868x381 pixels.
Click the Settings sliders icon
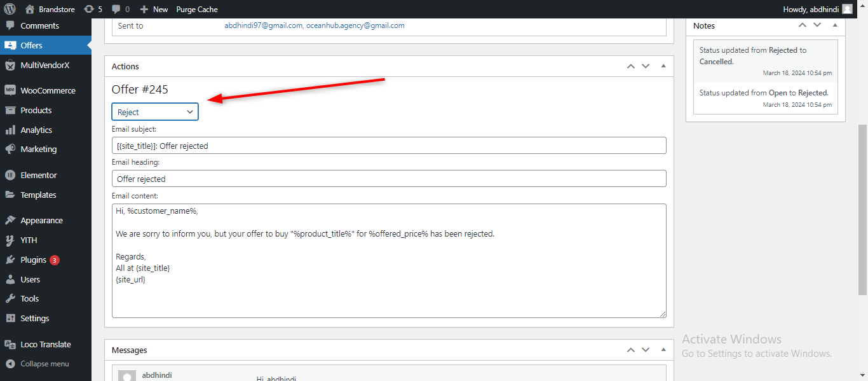(10, 318)
